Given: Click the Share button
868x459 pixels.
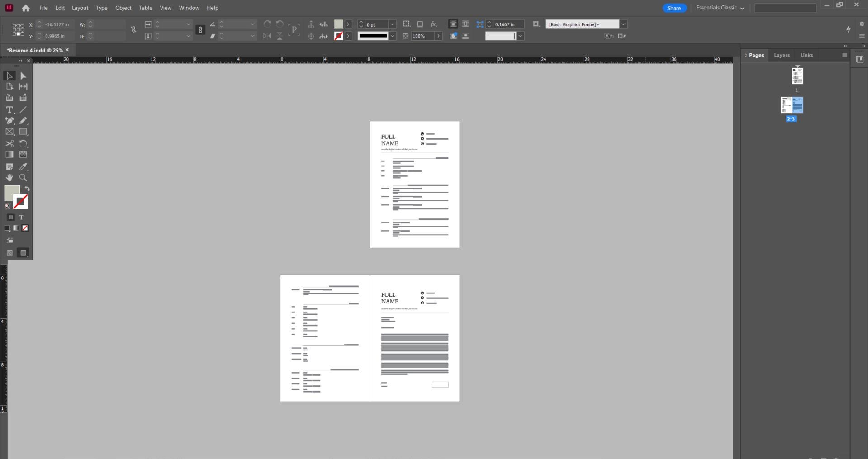Looking at the screenshot, I should 674,8.
